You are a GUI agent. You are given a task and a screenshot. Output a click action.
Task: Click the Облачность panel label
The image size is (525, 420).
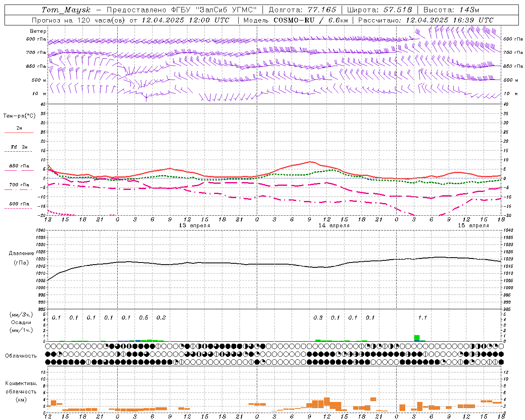21,356
